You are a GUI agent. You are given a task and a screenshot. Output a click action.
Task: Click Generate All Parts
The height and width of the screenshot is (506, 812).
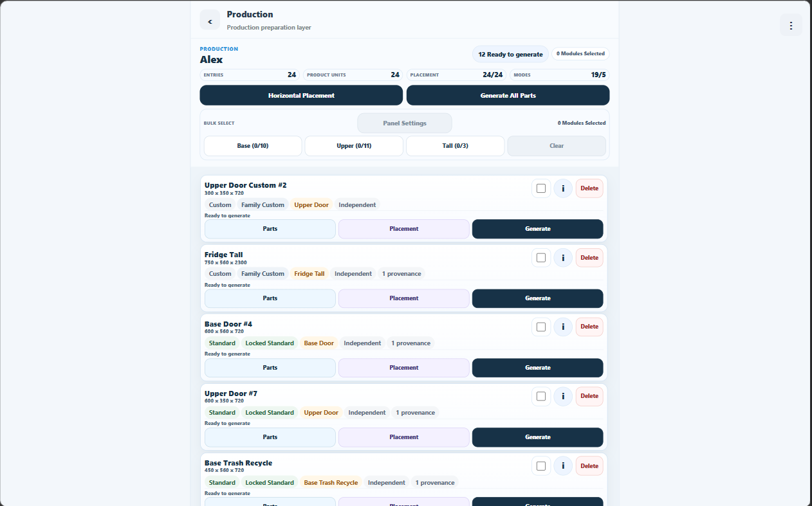click(508, 95)
